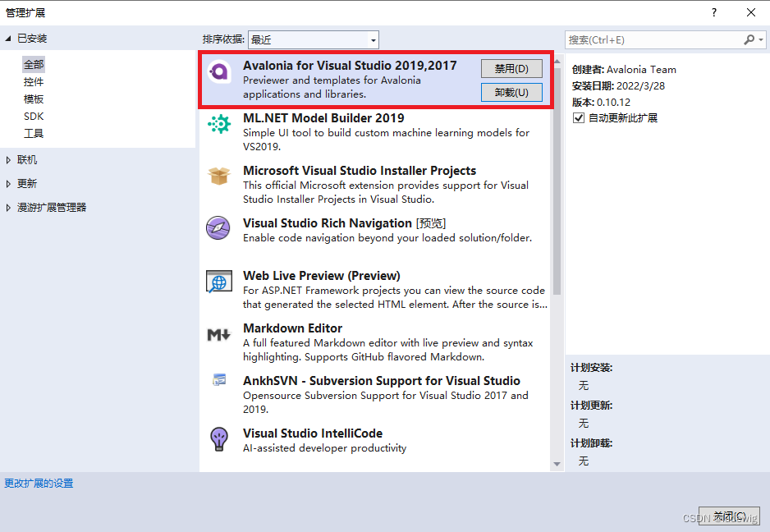
Task: Select the 控件 category
Action: (x=34, y=82)
